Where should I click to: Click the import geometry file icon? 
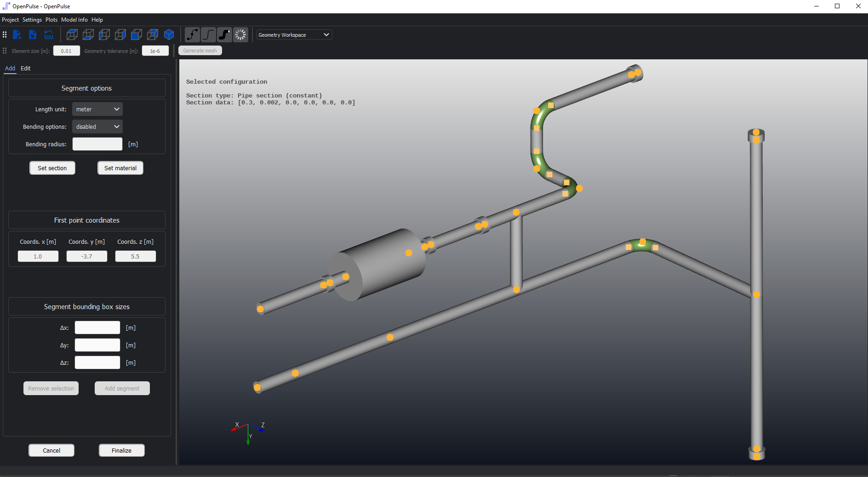coord(33,34)
